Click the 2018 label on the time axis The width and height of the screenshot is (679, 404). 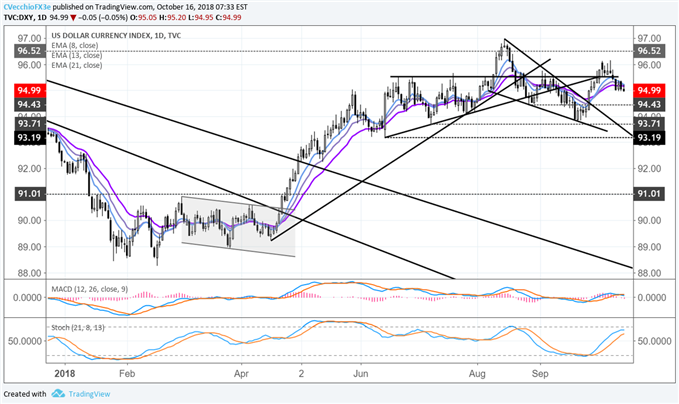pos(65,373)
